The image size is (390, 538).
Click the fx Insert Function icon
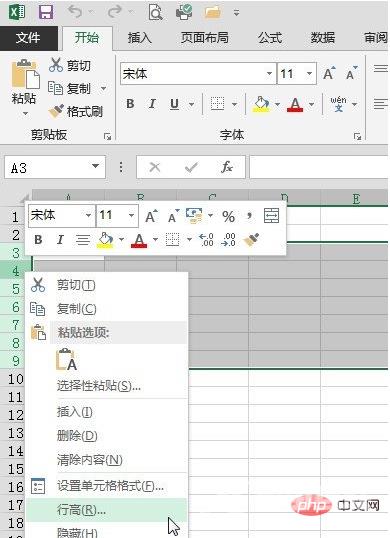click(227, 167)
